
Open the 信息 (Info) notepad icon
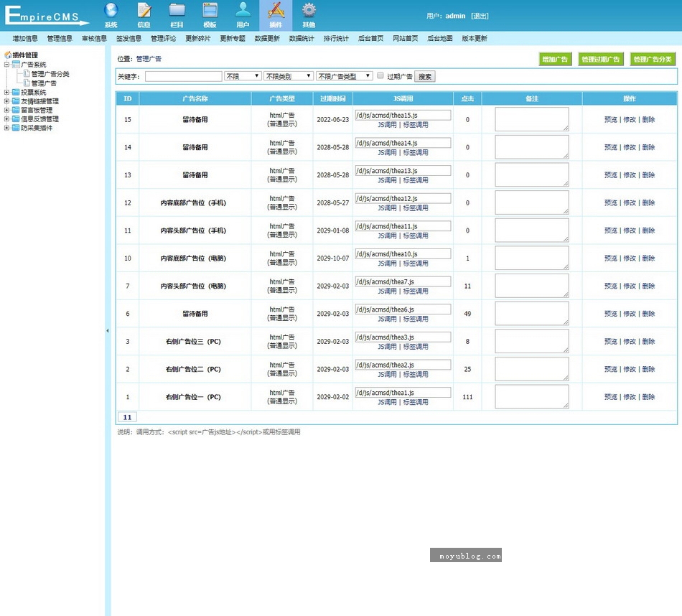pyautogui.click(x=144, y=10)
